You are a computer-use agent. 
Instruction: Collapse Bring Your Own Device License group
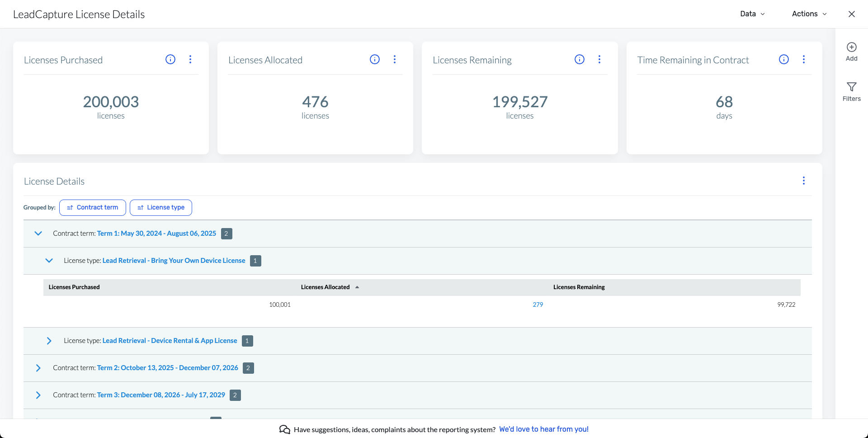point(49,261)
